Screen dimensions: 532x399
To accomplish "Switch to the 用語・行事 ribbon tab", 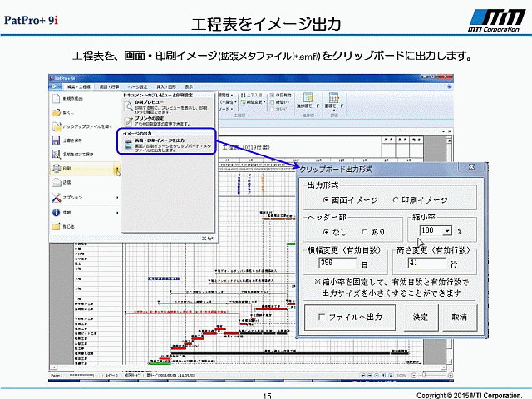I will tap(109, 86).
